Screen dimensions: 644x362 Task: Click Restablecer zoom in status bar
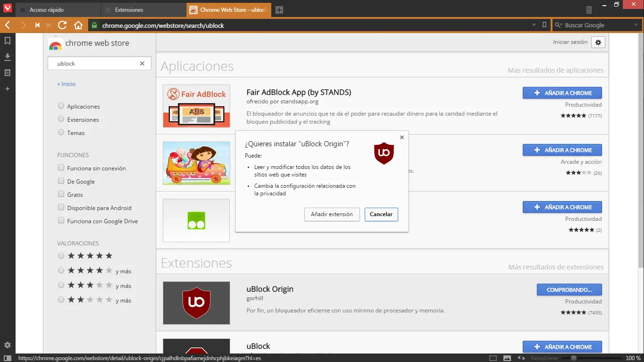coord(545,358)
